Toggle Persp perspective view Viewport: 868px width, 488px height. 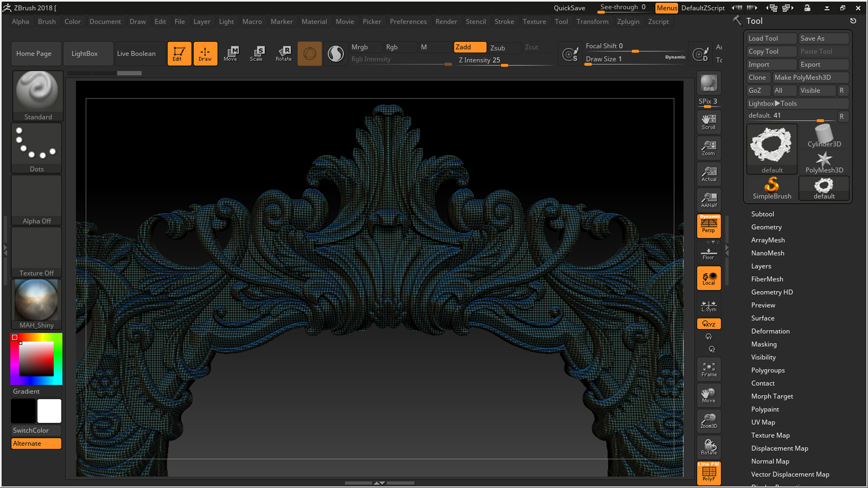708,226
